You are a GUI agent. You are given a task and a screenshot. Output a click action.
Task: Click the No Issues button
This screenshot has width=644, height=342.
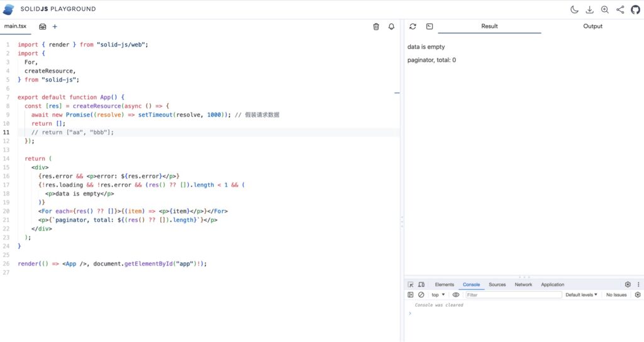[616, 295]
